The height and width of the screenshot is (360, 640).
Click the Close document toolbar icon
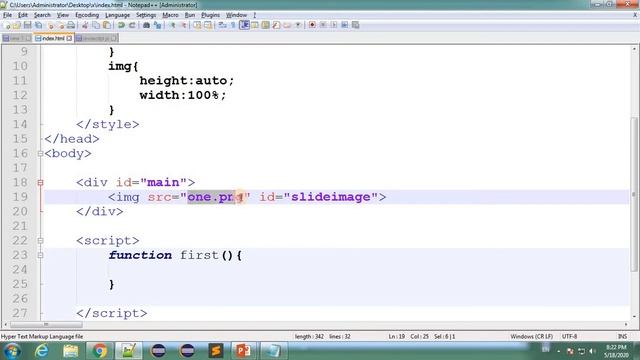pyautogui.click(x=51, y=25)
